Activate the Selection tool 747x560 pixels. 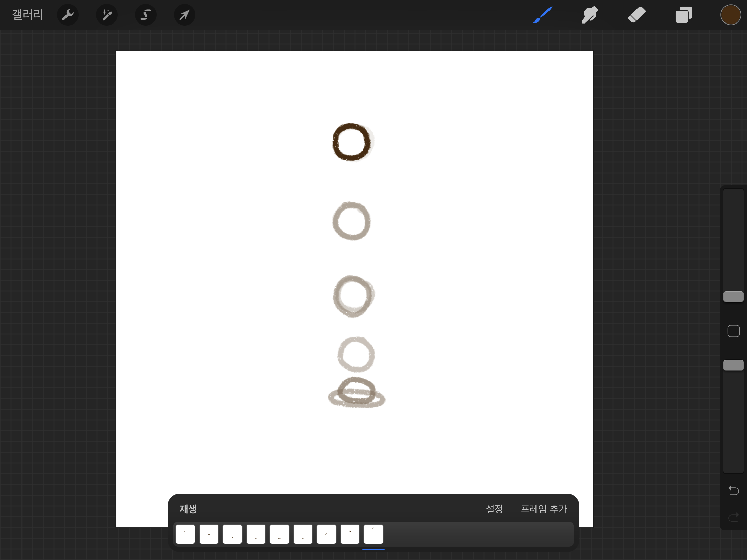pyautogui.click(x=145, y=15)
